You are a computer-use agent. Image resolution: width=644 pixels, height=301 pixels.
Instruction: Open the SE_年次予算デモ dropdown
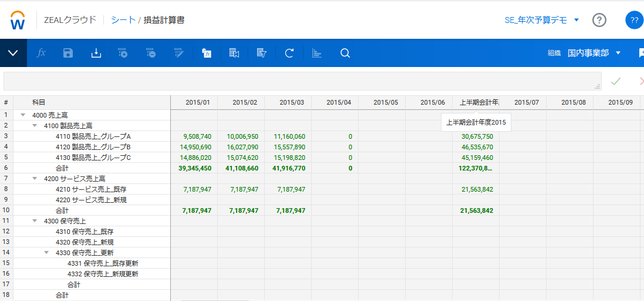pyautogui.click(x=542, y=20)
